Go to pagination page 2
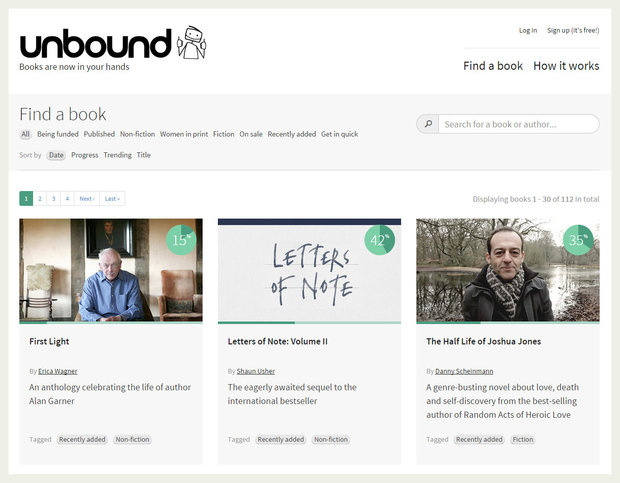The height and width of the screenshot is (483, 620). pyautogui.click(x=40, y=198)
